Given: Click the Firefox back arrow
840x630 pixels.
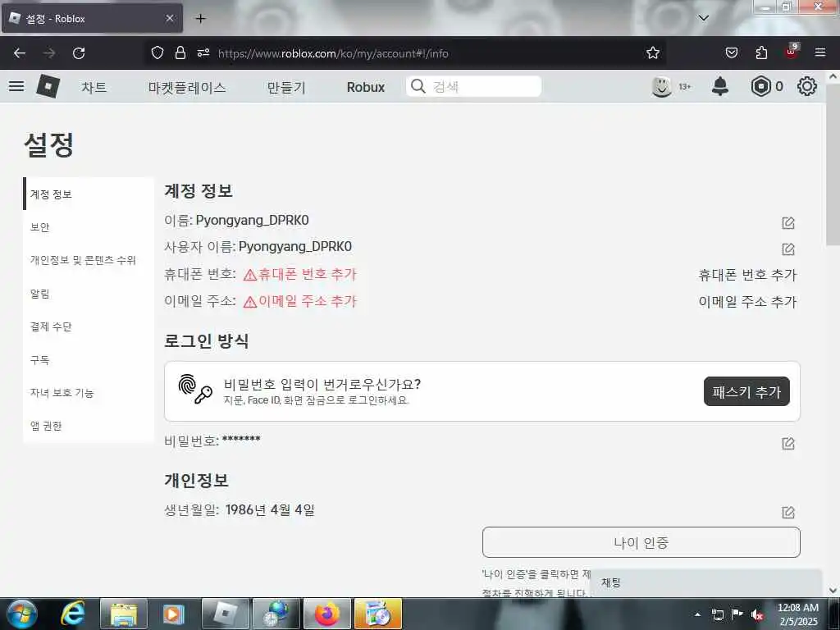Looking at the screenshot, I should click(x=20, y=53).
